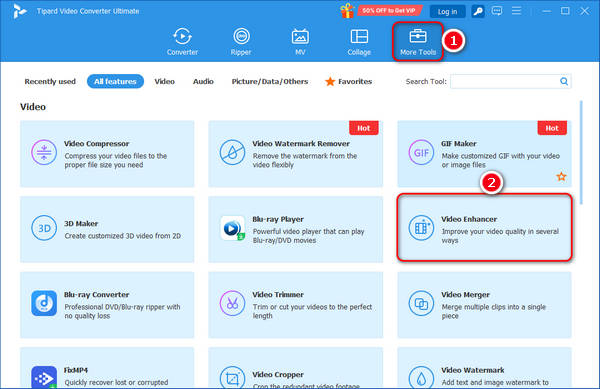Open the hamburger menu in title bar

pyautogui.click(x=516, y=11)
